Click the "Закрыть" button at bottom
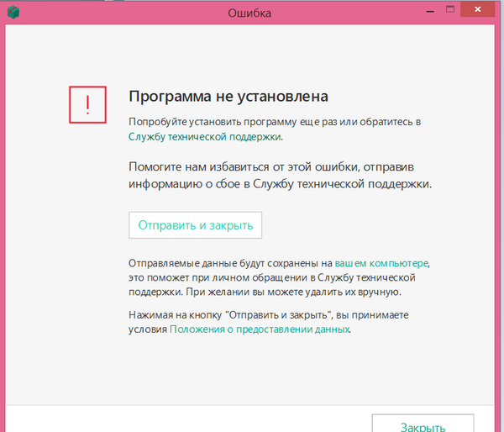The image size is (504, 432). [x=423, y=424]
